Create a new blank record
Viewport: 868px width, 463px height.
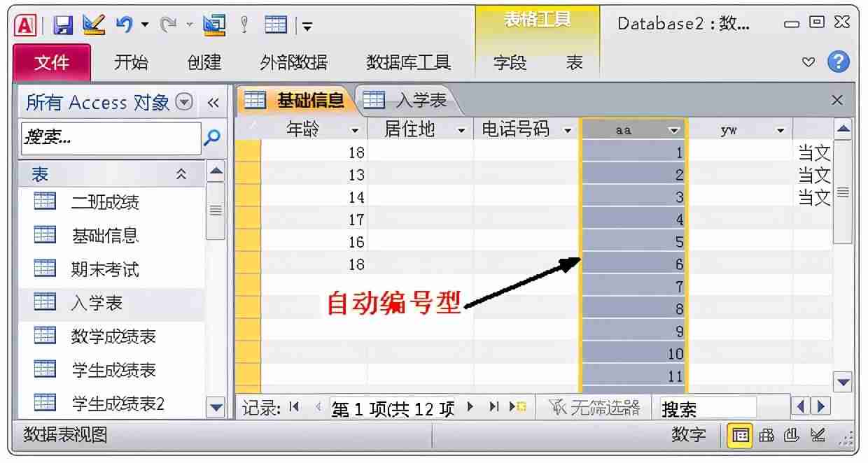pyautogui.click(x=518, y=407)
